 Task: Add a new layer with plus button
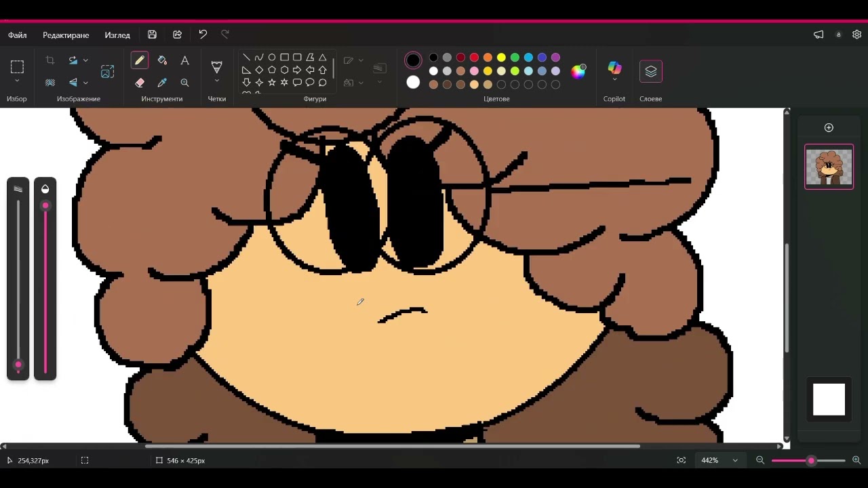[x=829, y=127]
